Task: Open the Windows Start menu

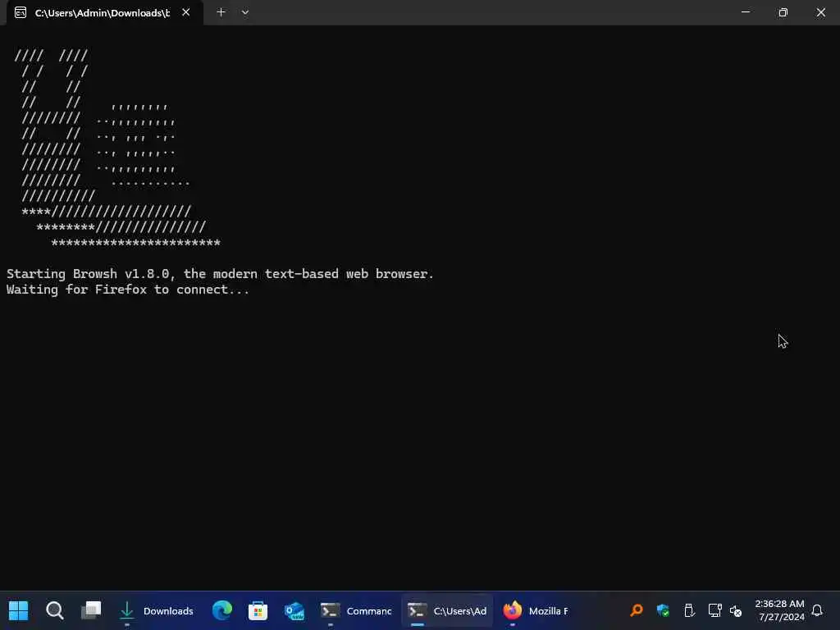Action: (x=18, y=610)
